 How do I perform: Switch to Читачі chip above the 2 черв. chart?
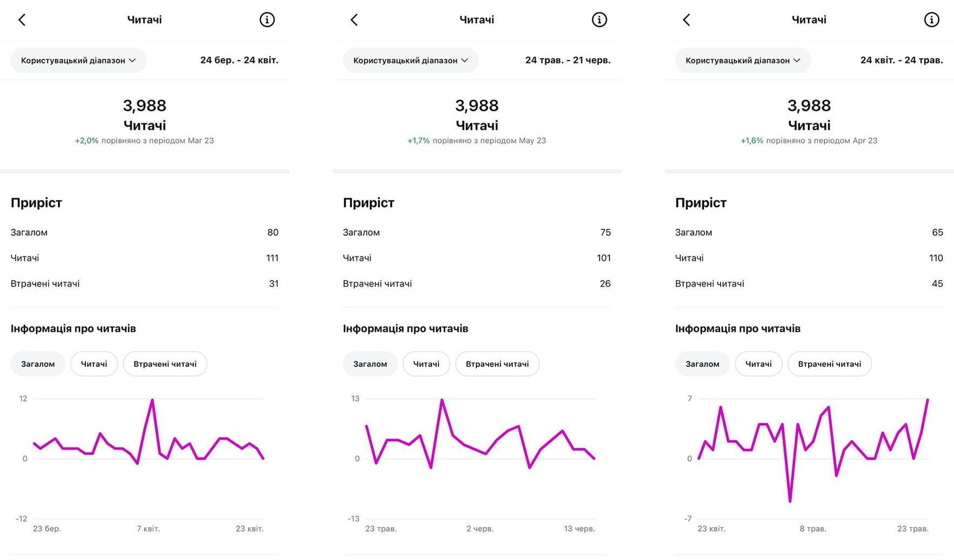426,364
